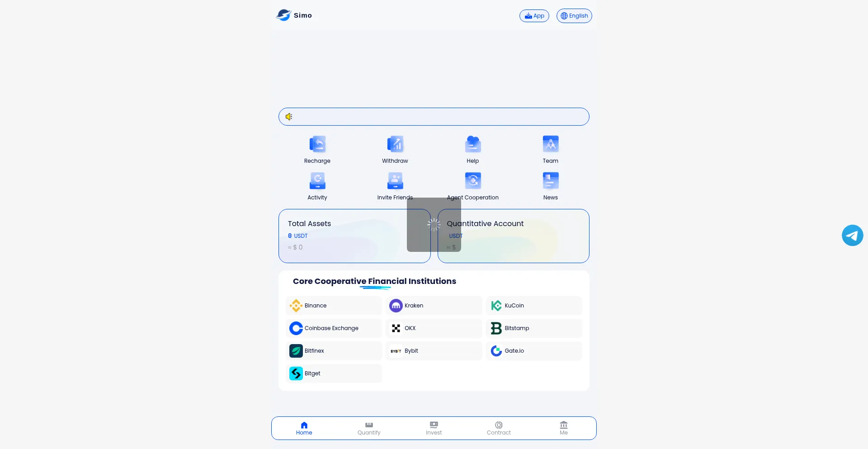
Task: Open the Team icon
Action: point(550,145)
